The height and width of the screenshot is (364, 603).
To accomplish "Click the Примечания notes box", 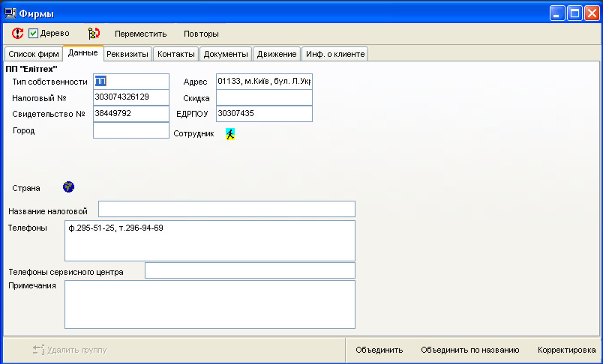I will click(x=209, y=304).
